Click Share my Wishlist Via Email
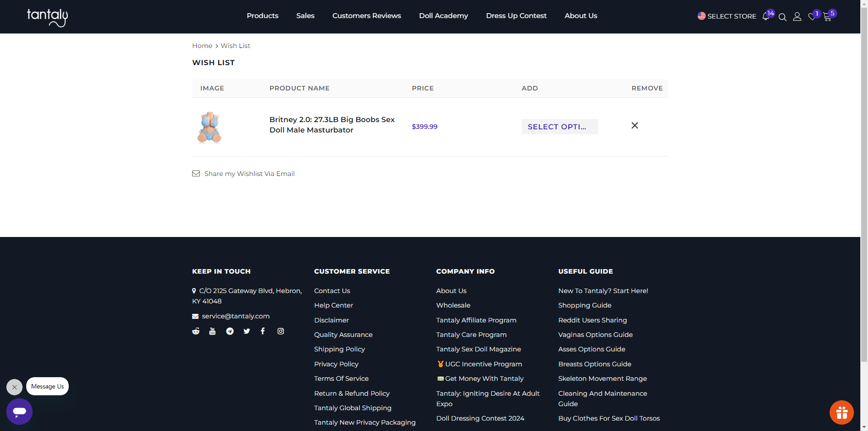Image resolution: width=868 pixels, height=431 pixels. (250, 174)
